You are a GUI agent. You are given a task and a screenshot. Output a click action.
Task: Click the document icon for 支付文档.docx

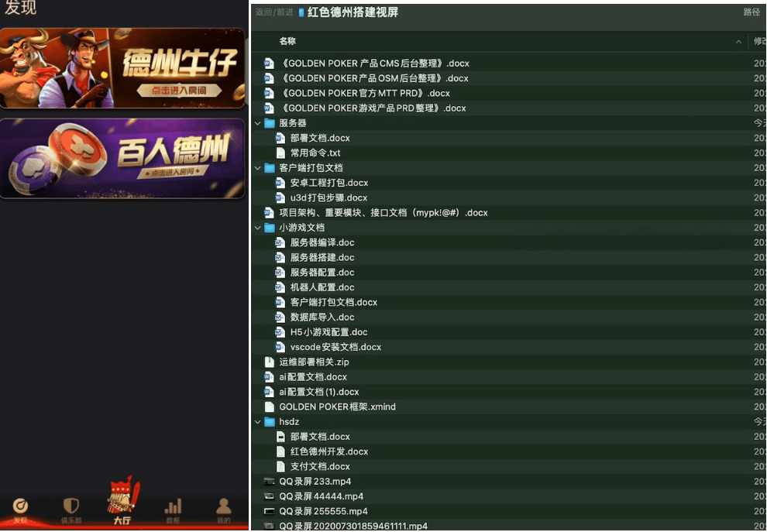point(280,466)
